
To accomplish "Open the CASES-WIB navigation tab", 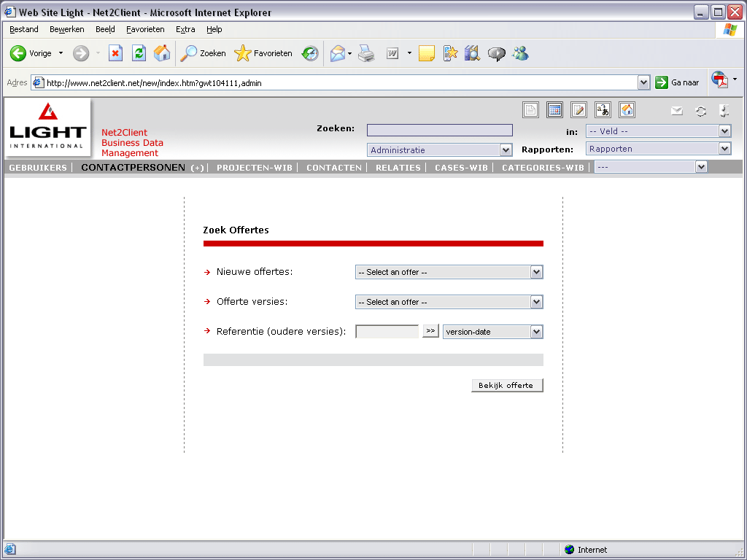I will [x=461, y=168].
